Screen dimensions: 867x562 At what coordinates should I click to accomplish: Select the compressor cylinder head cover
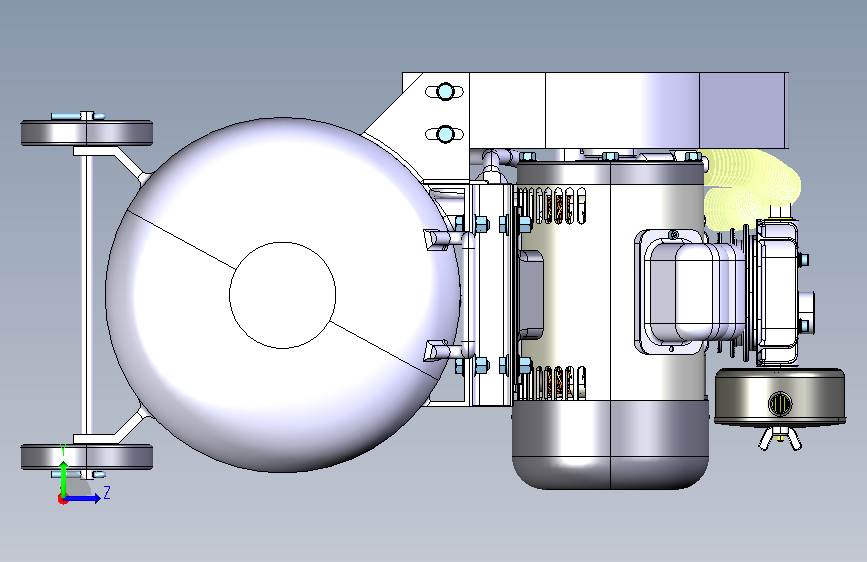click(778, 292)
